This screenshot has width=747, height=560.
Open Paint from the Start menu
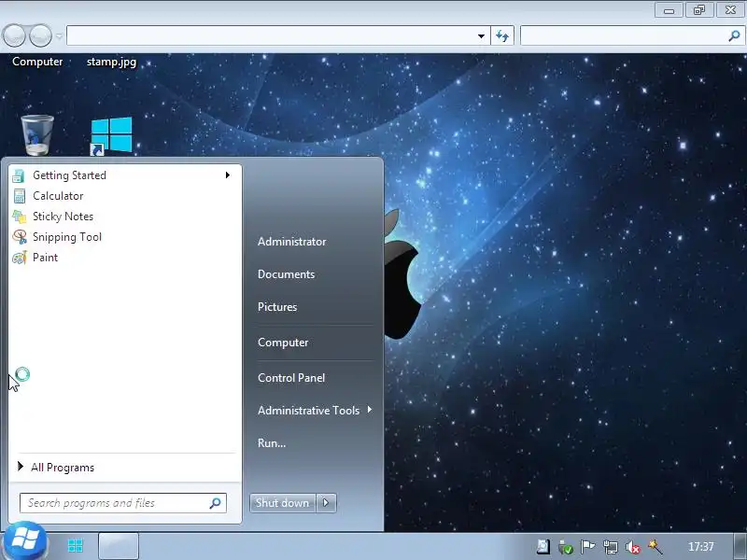(125, 258)
